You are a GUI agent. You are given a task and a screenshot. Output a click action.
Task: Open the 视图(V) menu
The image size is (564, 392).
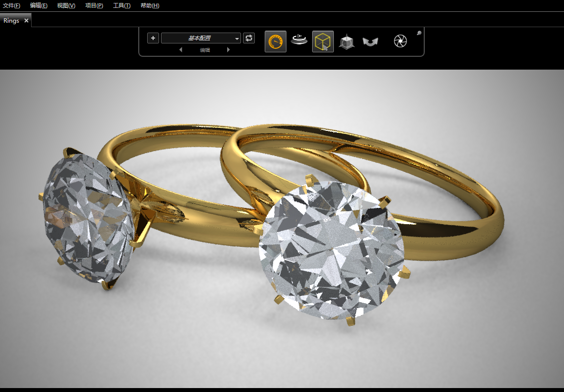pyautogui.click(x=66, y=5)
